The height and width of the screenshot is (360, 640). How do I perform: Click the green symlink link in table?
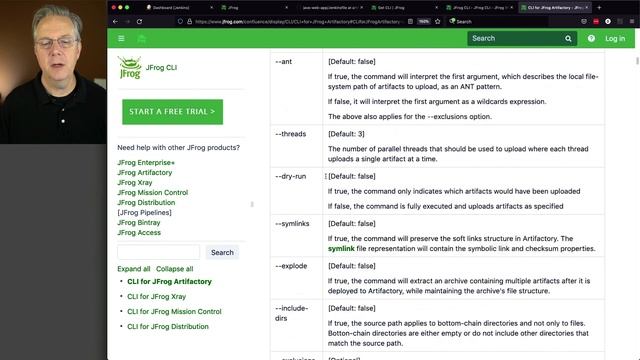pos(341,249)
